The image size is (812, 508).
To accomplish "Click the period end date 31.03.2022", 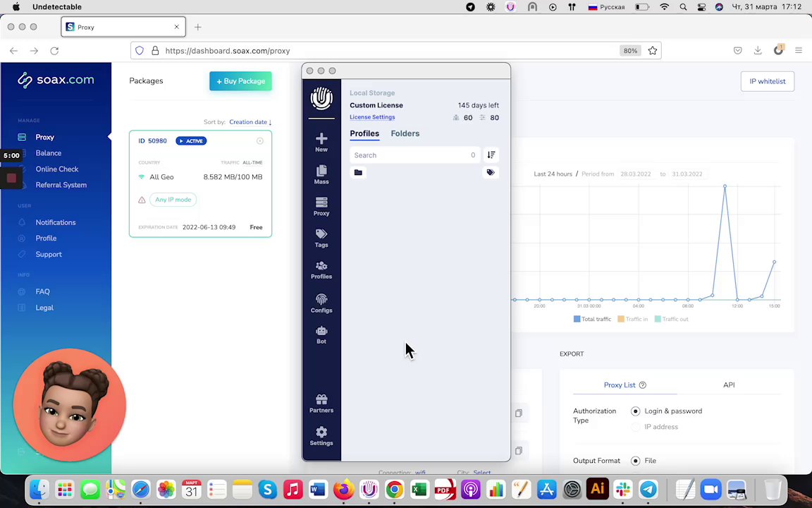I will coord(687,174).
